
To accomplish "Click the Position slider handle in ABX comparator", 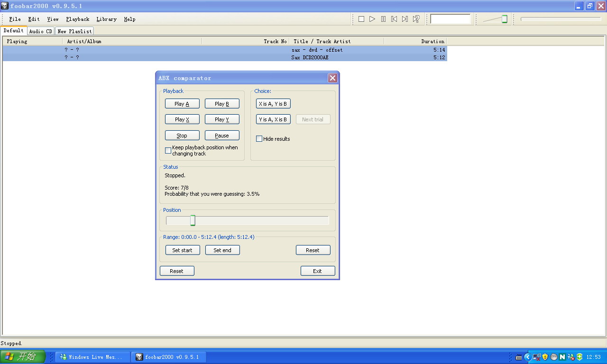I will 193,220.
